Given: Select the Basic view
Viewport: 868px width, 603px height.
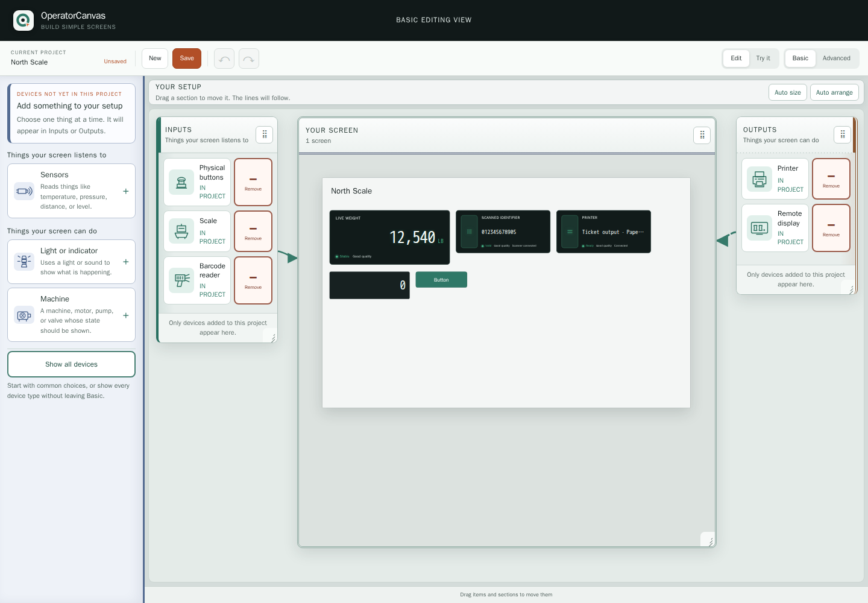Looking at the screenshot, I should pyautogui.click(x=800, y=58).
